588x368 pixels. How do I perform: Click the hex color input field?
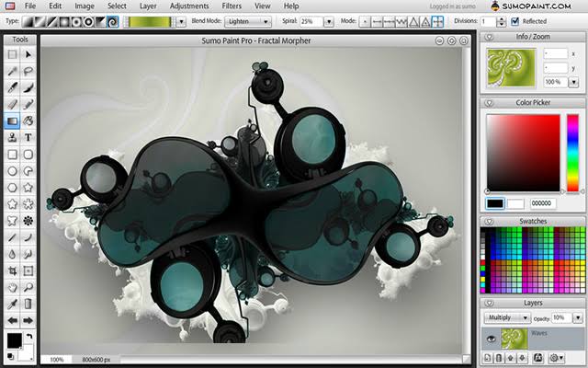pyautogui.click(x=543, y=203)
